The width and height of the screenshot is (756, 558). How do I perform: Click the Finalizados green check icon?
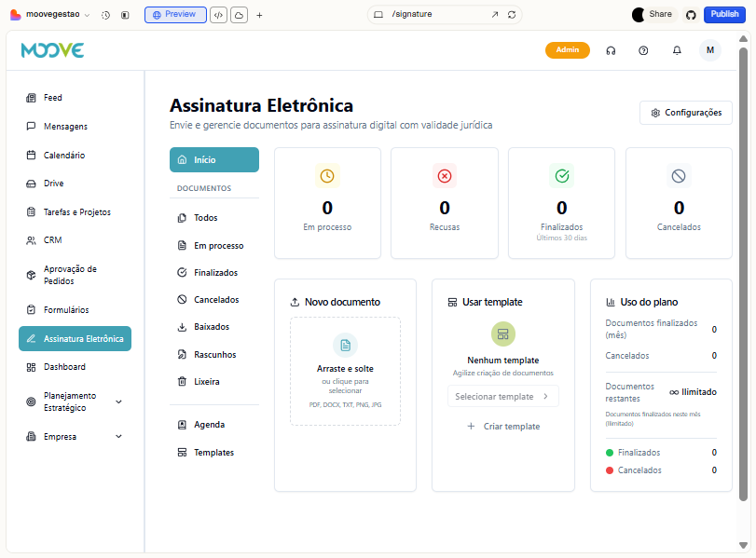tap(562, 176)
